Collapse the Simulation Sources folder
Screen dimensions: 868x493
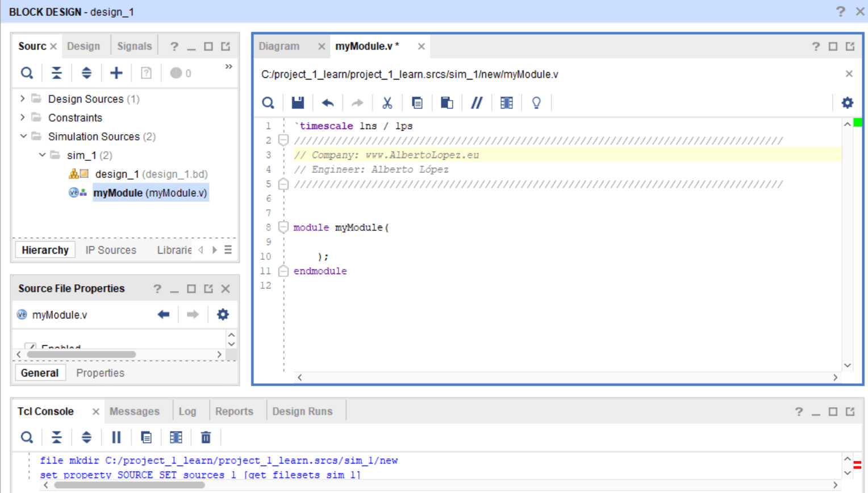click(23, 136)
